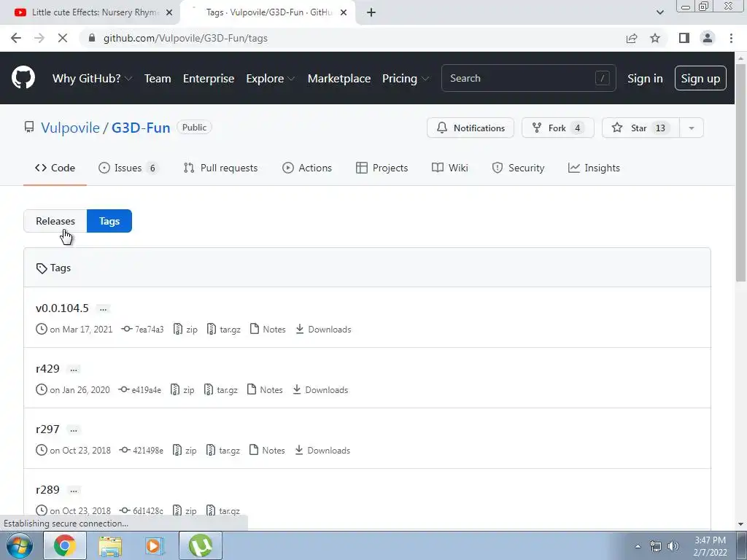Focus the GitHub Search field
Viewport: 747px width, 560px height.
528,78
